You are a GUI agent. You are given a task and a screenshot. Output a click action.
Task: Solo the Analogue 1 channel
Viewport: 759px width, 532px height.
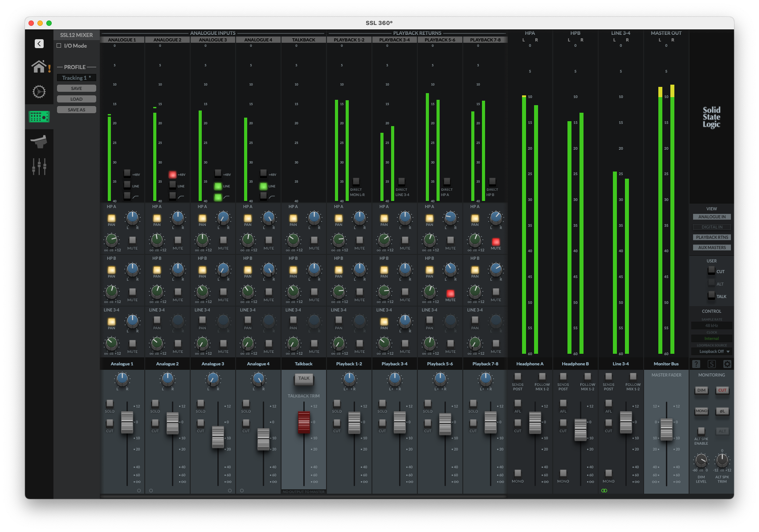tap(110, 403)
